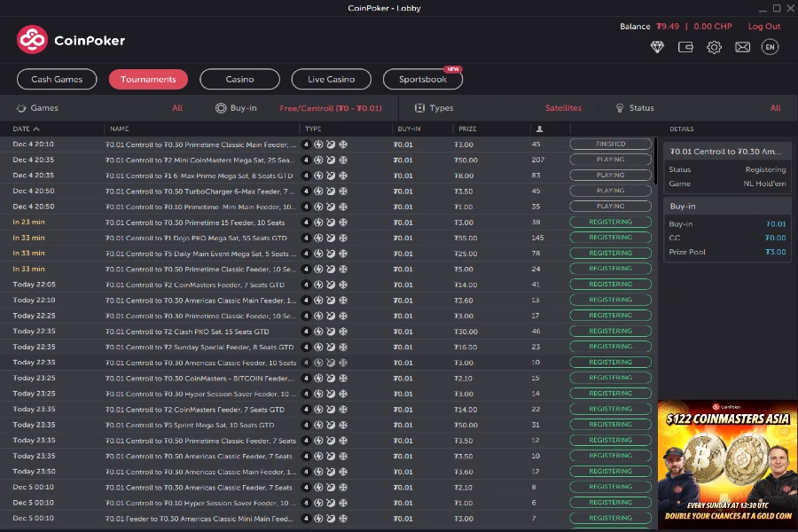This screenshot has width=798, height=532.
Task: Open the messages envelope icon
Action: [x=742, y=46]
